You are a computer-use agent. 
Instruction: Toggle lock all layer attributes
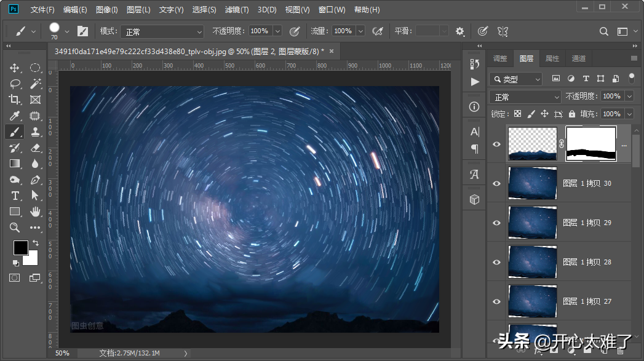571,114
